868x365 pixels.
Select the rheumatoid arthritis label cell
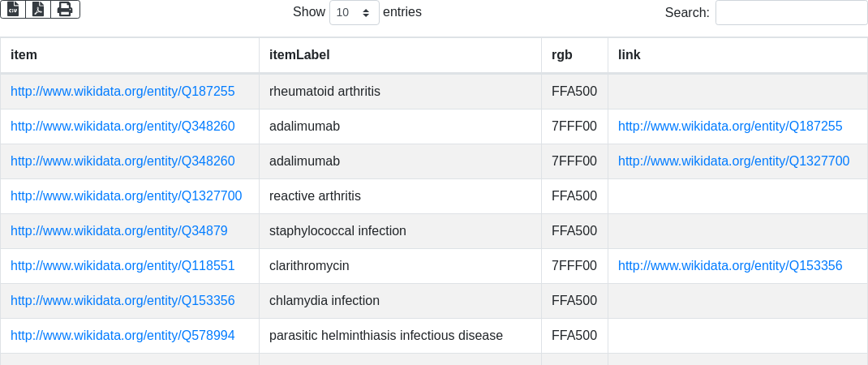[324, 92]
